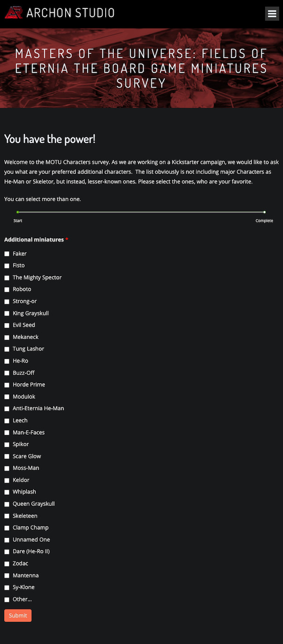
Task: Check the Tung Lashor box
Action: (x=7, y=349)
